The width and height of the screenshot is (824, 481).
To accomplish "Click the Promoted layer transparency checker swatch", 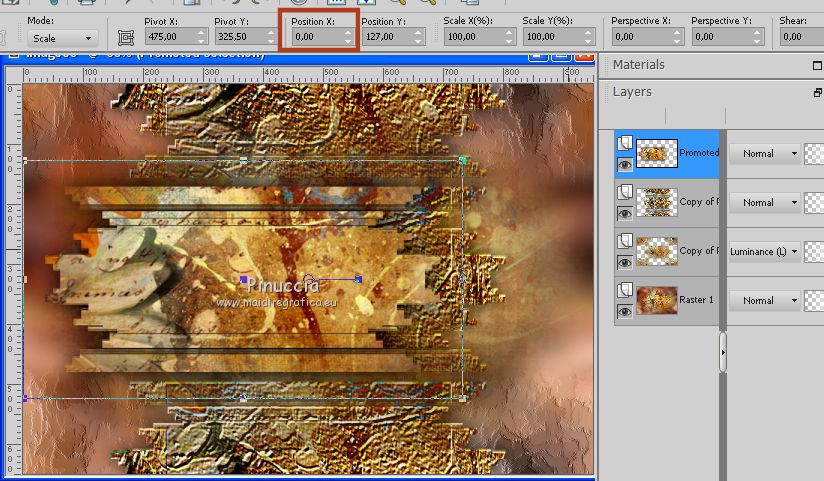I will pyautogui.click(x=815, y=153).
